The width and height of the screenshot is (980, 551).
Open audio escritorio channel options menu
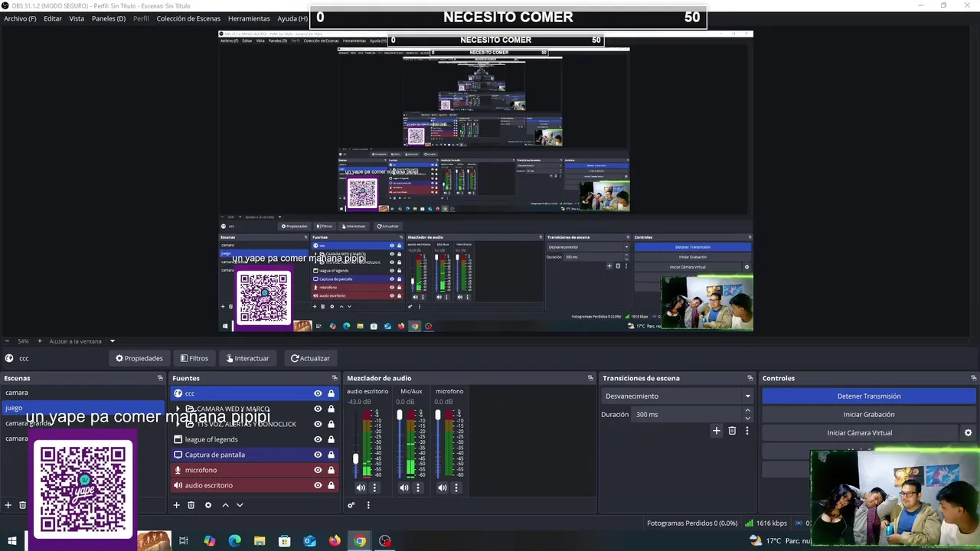pos(374,487)
